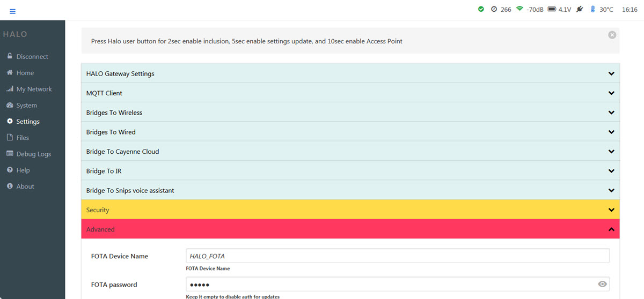Click the power plug icon
Image resolution: width=644 pixels, height=299 pixels.
click(x=580, y=9)
